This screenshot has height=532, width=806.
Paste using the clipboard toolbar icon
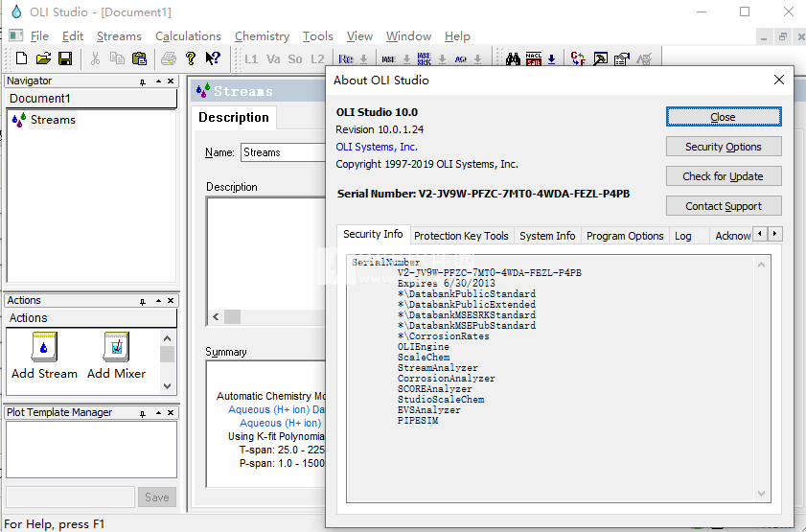pos(139,58)
